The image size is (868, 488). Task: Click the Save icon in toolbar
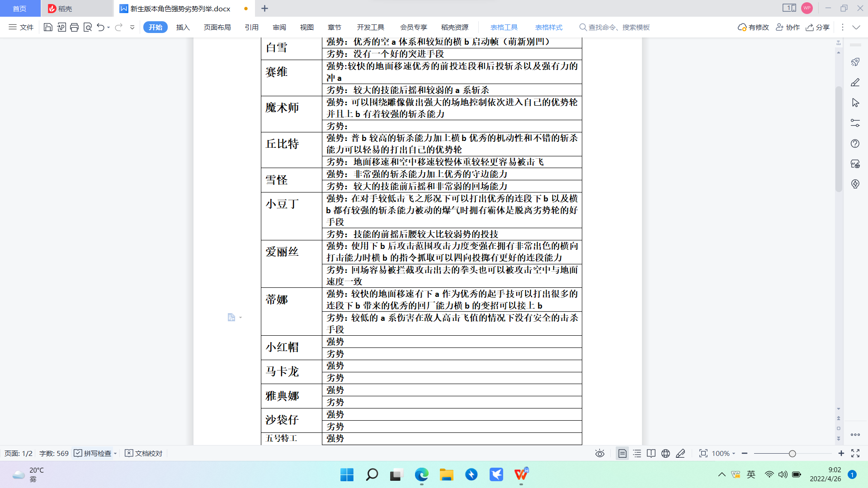coord(48,27)
